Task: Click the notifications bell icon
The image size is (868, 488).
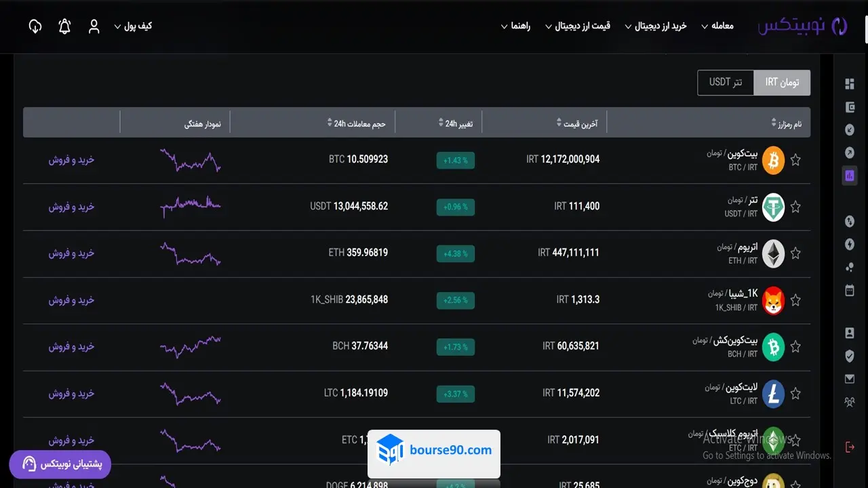Action: pos(64,26)
